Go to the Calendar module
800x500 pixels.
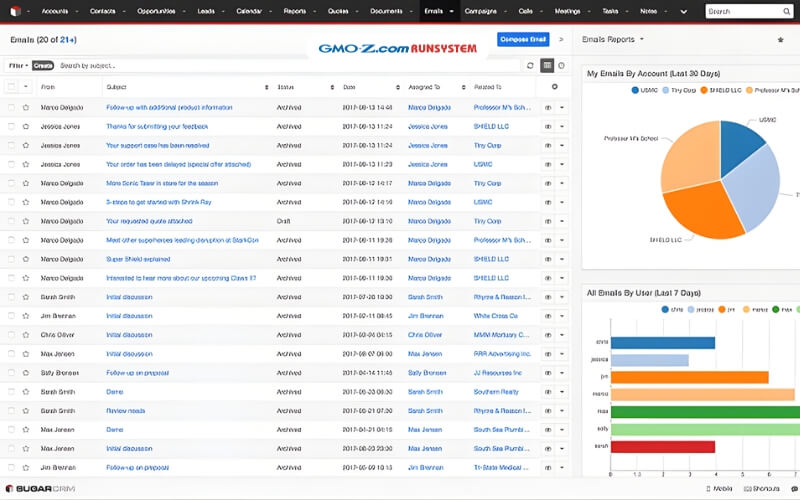click(249, 11)
